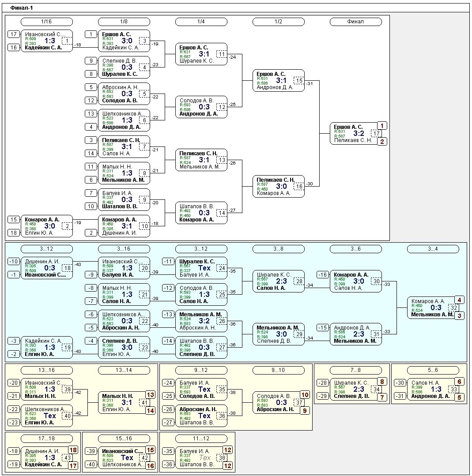
Task: Click the 18th place badge beside Душенин
Action: click(73, 450)
